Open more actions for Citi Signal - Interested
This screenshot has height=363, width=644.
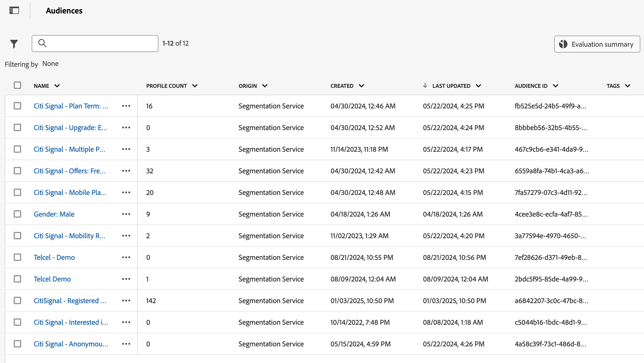click(126, 322)
